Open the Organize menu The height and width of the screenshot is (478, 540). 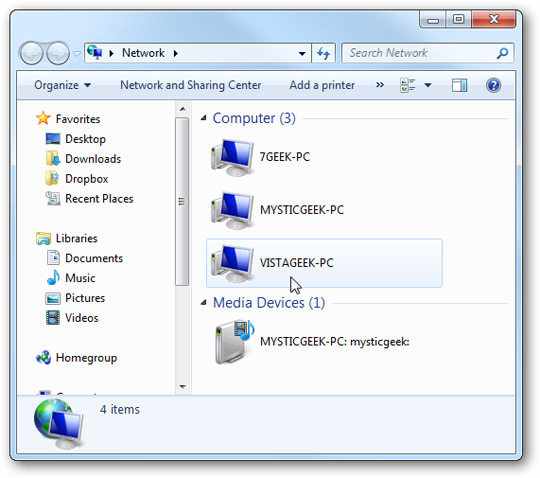pyautogui.click(x=63, y=85)
